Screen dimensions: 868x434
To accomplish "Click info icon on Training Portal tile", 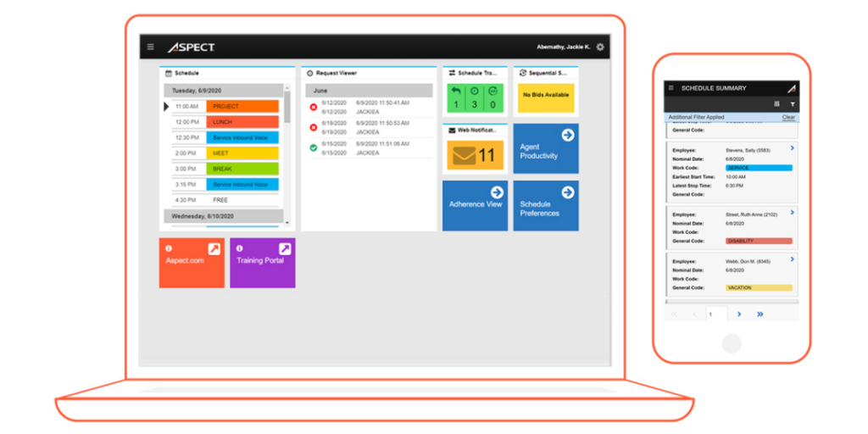I will click(x=240, y=248).
